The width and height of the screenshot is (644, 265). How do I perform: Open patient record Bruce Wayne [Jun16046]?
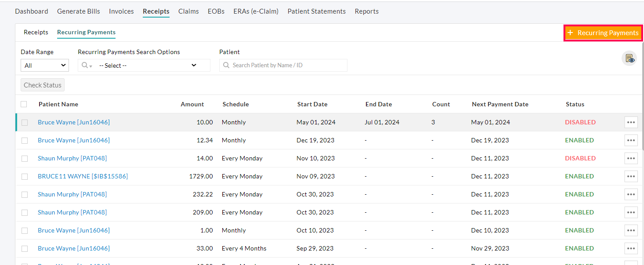click(x=73, y=122)
